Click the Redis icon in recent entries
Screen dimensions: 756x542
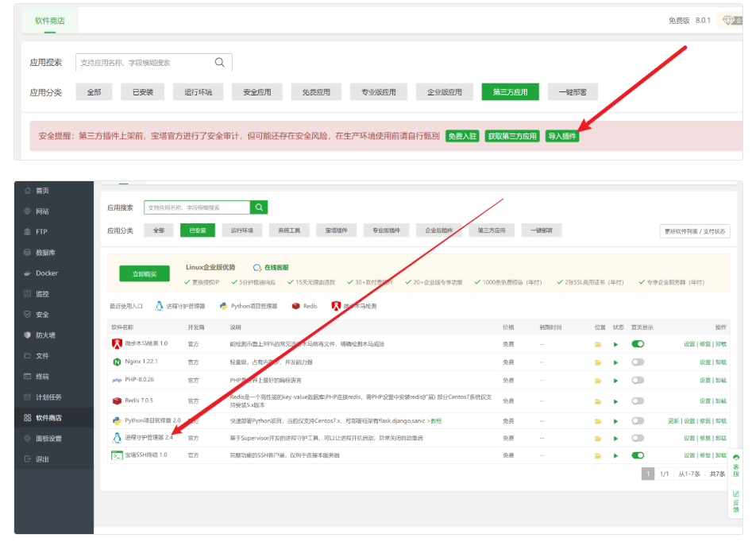point(296,306)
